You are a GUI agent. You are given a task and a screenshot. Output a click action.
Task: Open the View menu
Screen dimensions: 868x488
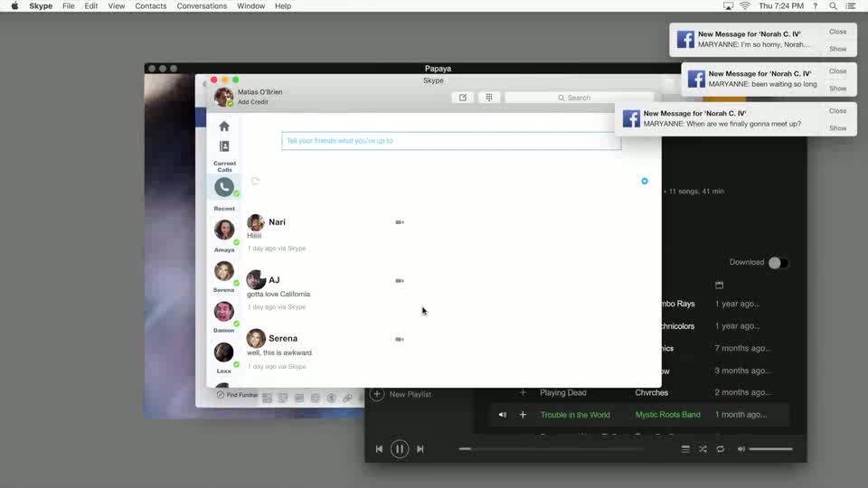(x=117, y=6)
